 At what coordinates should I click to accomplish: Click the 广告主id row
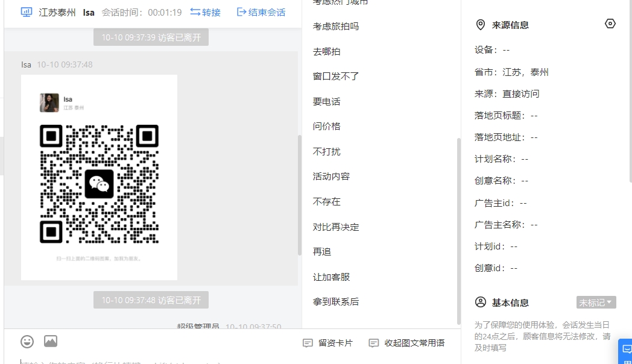coord(501,203)
